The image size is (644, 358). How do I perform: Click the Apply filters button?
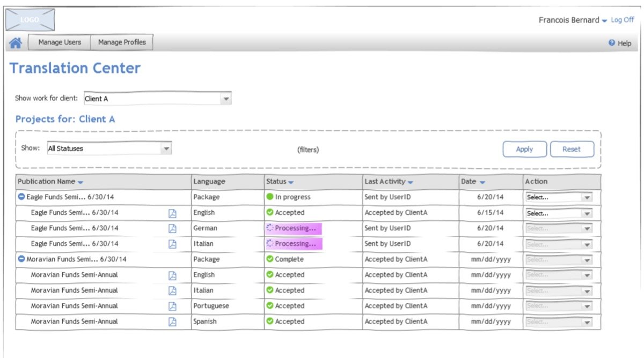click(524, 149)
